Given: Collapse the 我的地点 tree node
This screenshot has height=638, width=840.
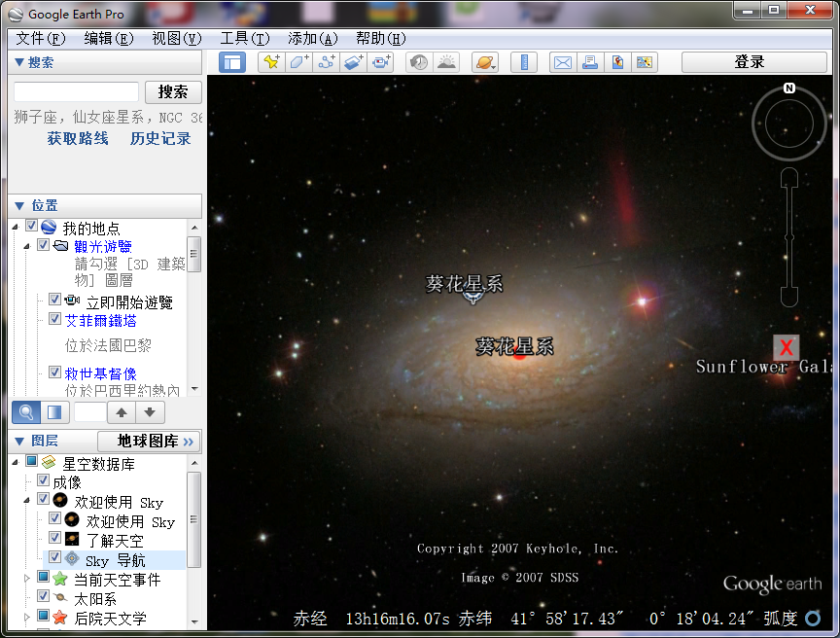Looking at the screenshot, I should coord(16,228).
